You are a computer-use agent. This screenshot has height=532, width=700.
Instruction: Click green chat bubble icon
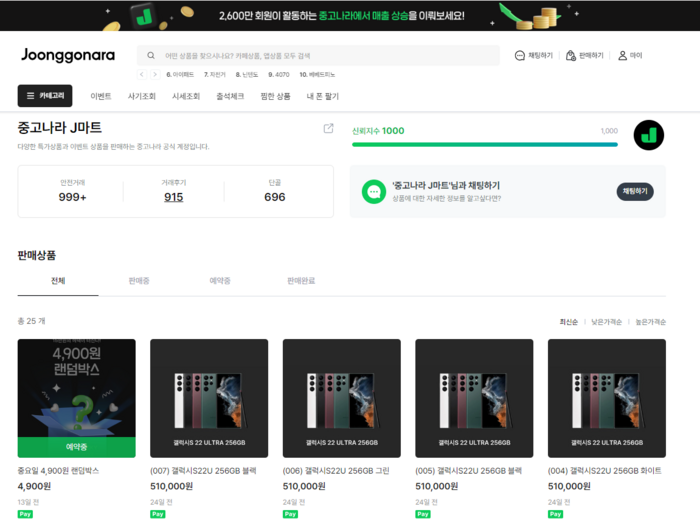[x=374, y=192]
